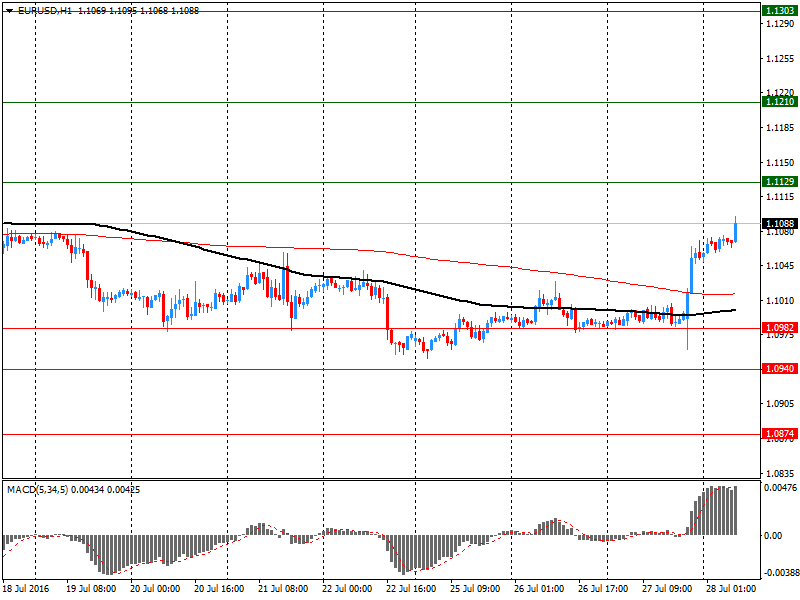Click the 21 Jul 08:00 time label
This screenshot has width=800, height=600.
tap(283, 589)
